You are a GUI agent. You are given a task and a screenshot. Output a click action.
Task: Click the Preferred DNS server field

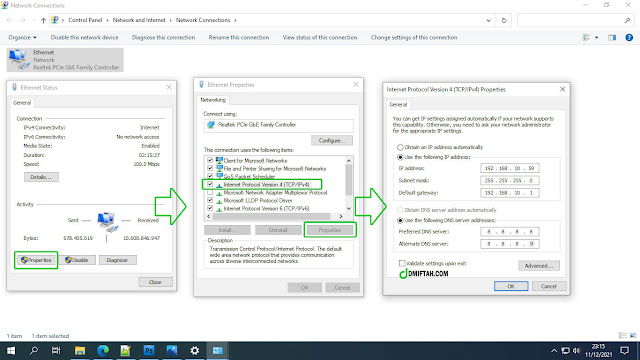tap(510, 231)
